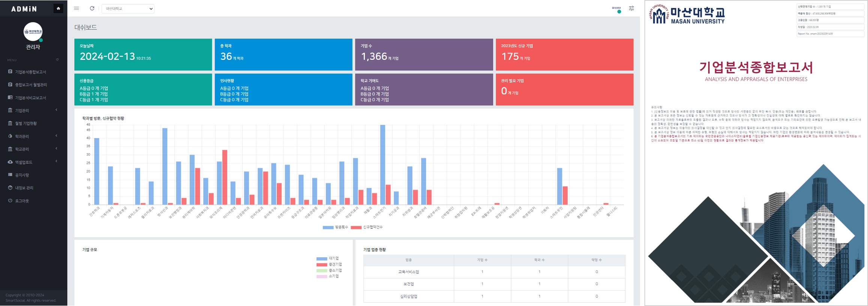The width and height of the screenshot is (868, 306).
Task: Open the settings sliders icon in top bar
Action: click(x=632, y=8)
